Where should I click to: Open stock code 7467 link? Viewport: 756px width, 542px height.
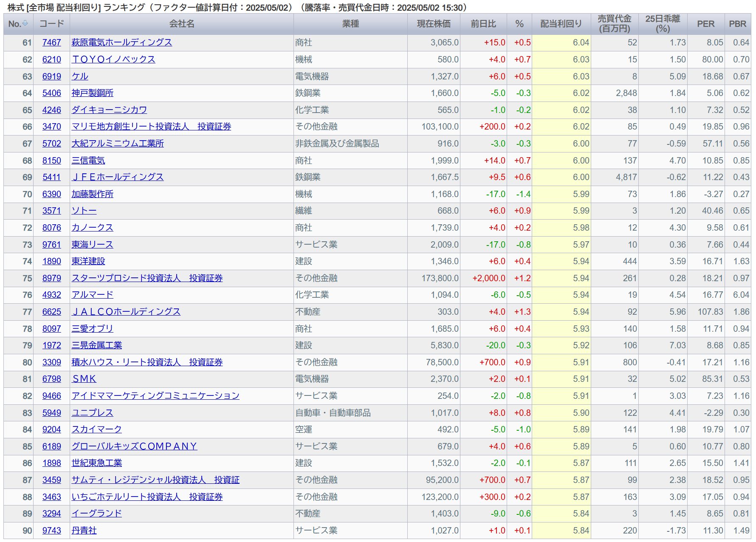coord(52,42)
